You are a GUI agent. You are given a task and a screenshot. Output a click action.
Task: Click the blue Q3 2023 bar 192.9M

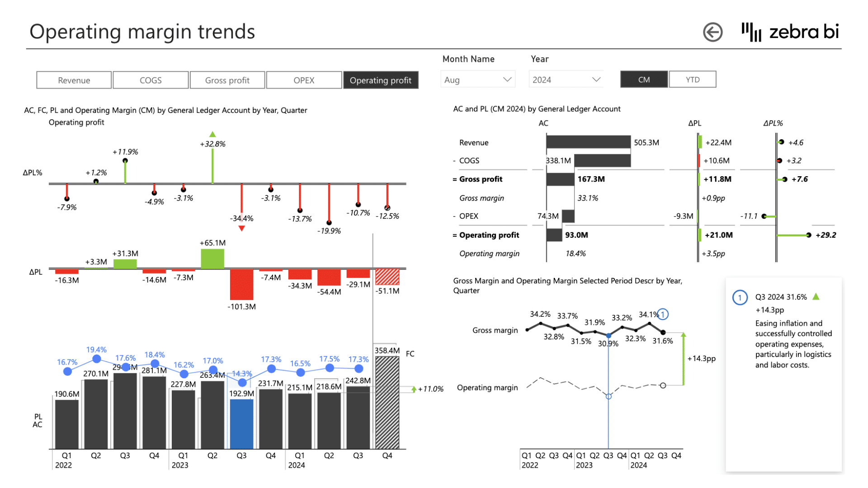pos(241,423)
